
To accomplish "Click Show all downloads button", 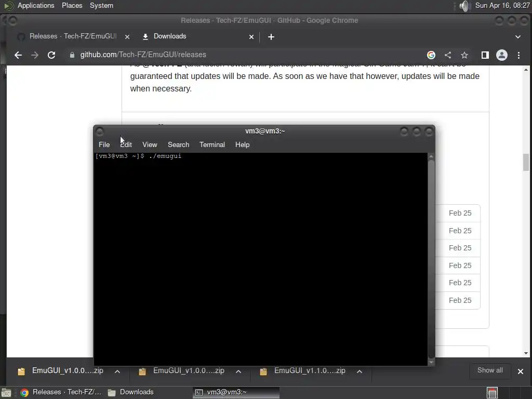I will tap(490, 370).
